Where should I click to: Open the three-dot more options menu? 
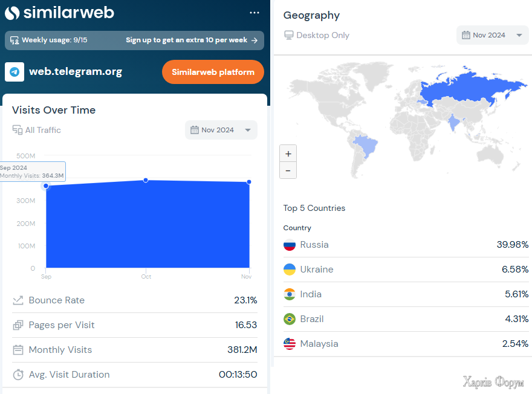click(x=254, y=13)
